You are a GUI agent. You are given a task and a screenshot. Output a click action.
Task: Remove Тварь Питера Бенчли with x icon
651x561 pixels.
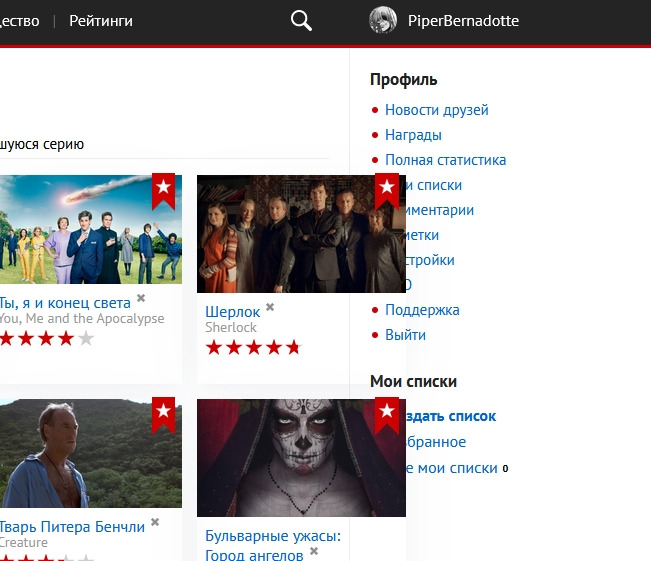pos(155,522)
